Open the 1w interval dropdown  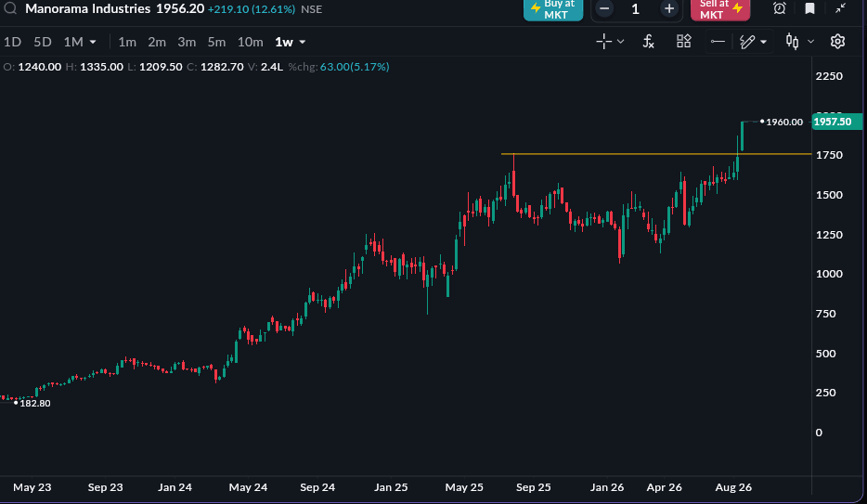coord(291,42)
